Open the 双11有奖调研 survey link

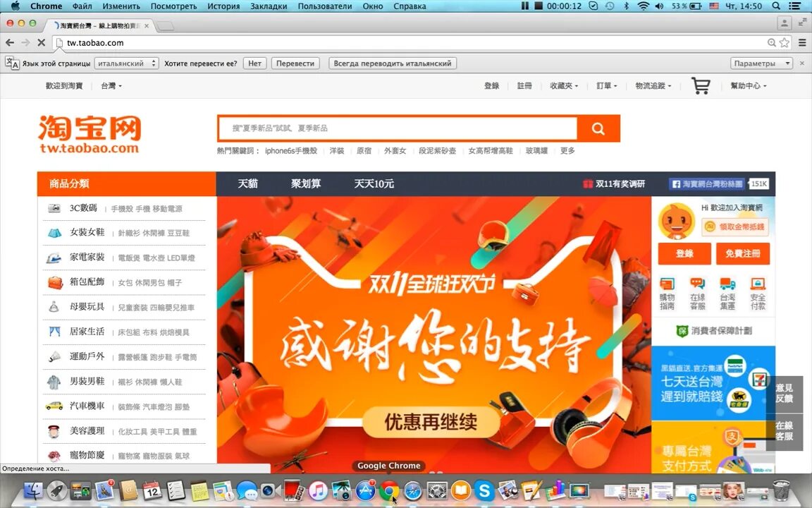[614, 183]
